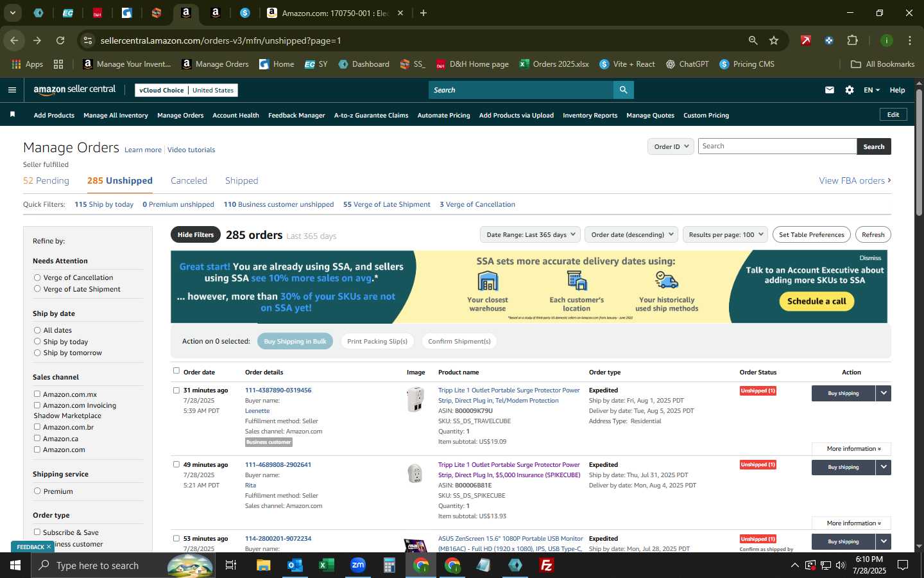Tick checkbox for order 111-4387890-0319456

[x=176, y=390]
